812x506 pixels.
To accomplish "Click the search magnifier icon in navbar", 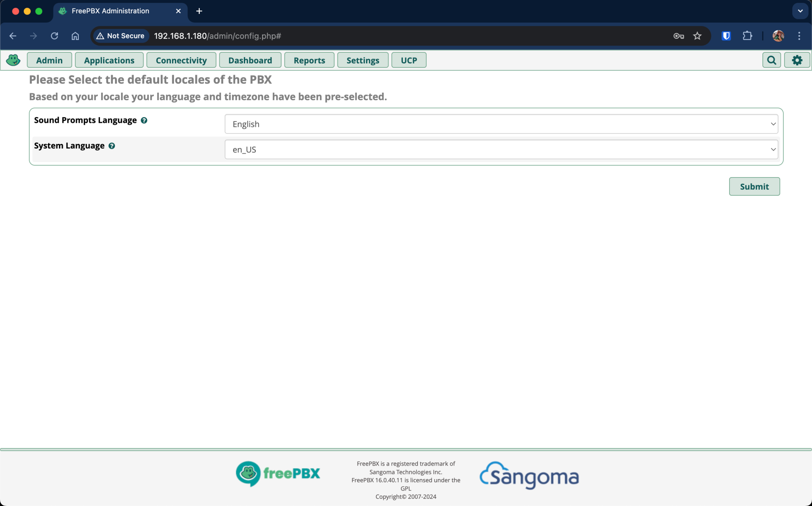I will pos(771,60).
